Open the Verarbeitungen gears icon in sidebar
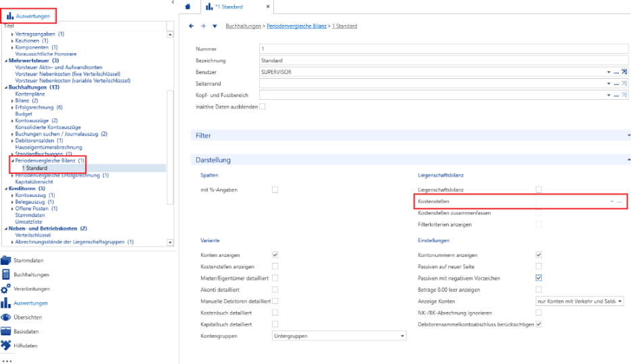 [5, 289]
